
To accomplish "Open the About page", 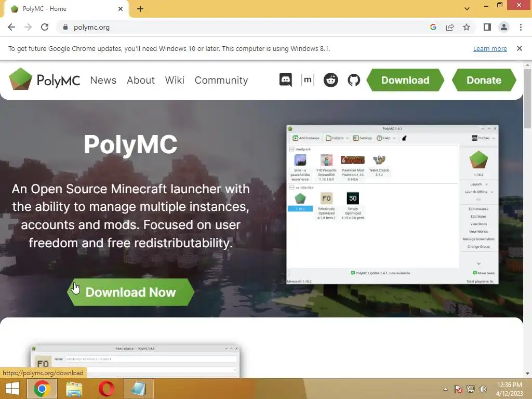I will (x=141, y=80).
